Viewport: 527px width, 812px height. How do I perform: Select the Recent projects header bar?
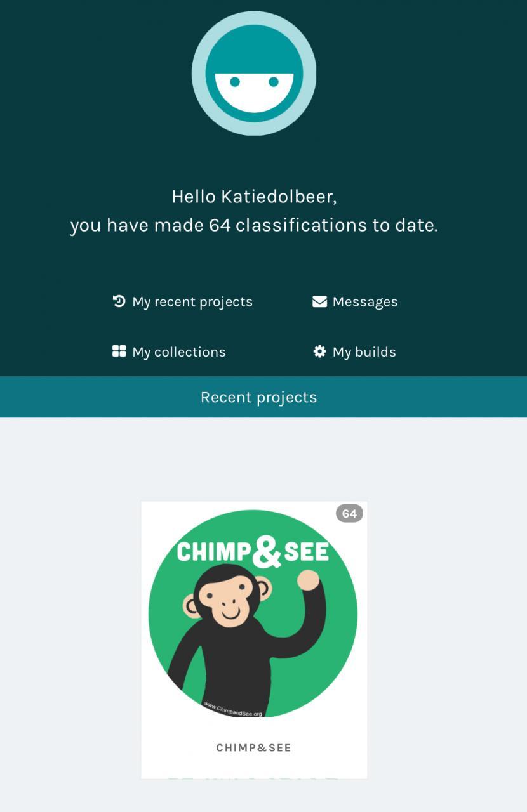click(x=259, y=397)
